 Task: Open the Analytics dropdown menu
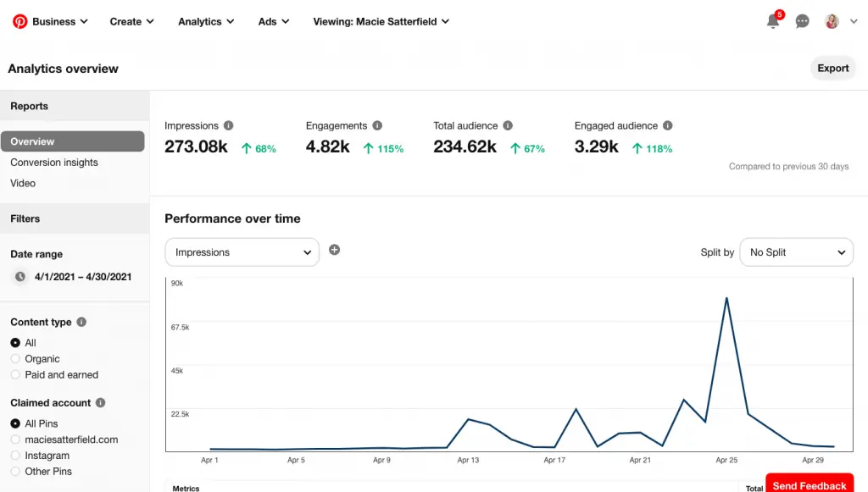point(206,21)
